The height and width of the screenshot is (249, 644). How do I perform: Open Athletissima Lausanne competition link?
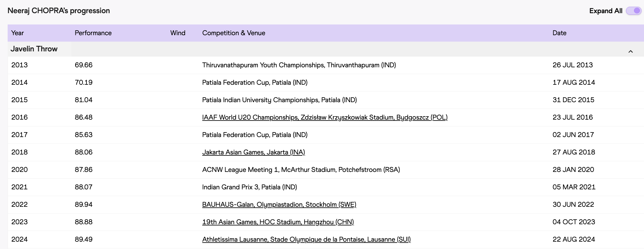click(306, 240)
